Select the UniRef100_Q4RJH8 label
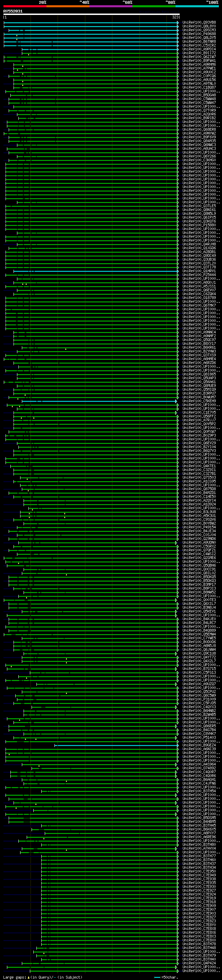222x980 pixels. 199,244
